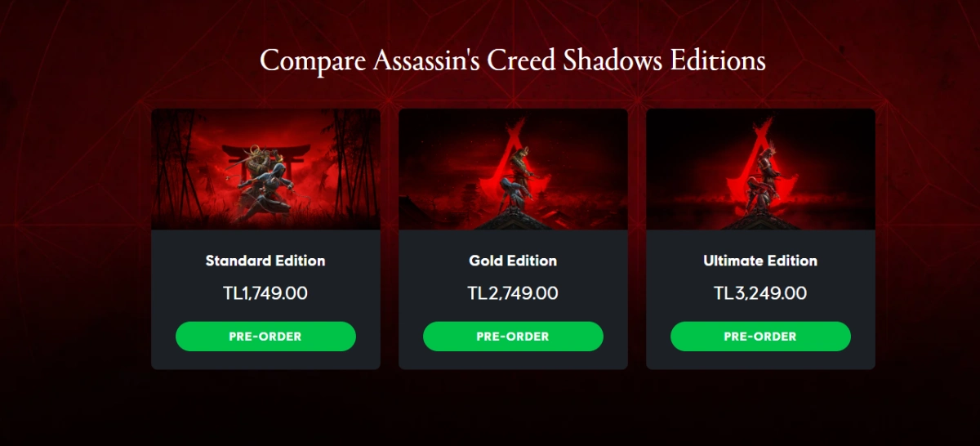This screenshot has width=980, height=446.
Task: Open the Ultimate Edition title link
Action: [x=760, y=261]
